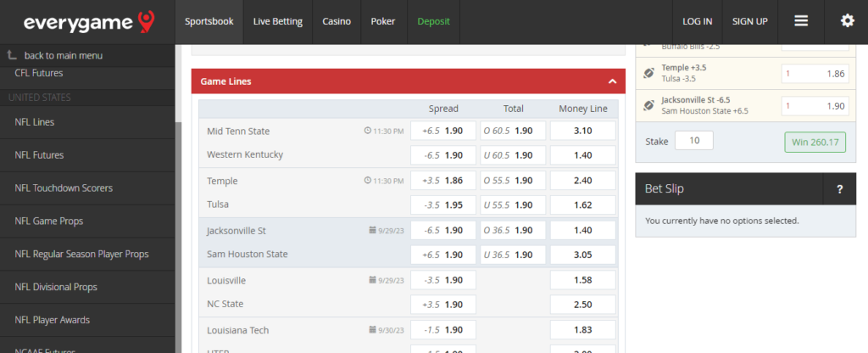Image resolution: width=868 pixels, height=353 pixels.
Task: Open NFL Touchdown Scorers menu item
Action: 87,188
